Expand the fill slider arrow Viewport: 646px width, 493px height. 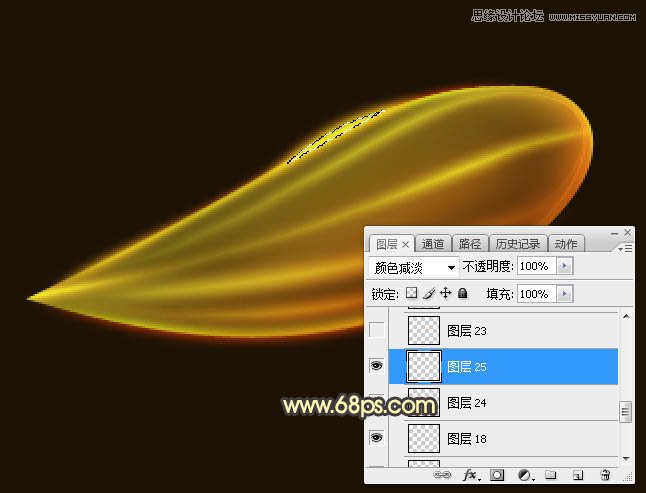click(x=564, y=294)
